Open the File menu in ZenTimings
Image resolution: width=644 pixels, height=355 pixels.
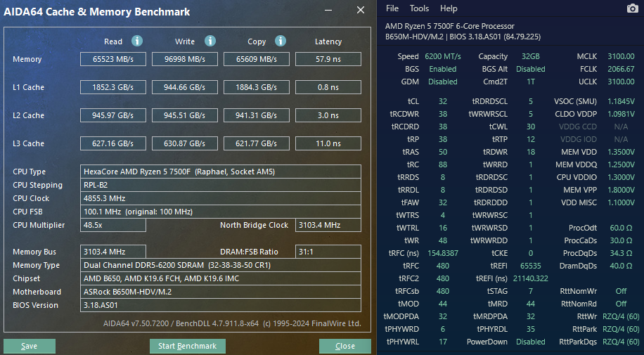tap(392, 8)
